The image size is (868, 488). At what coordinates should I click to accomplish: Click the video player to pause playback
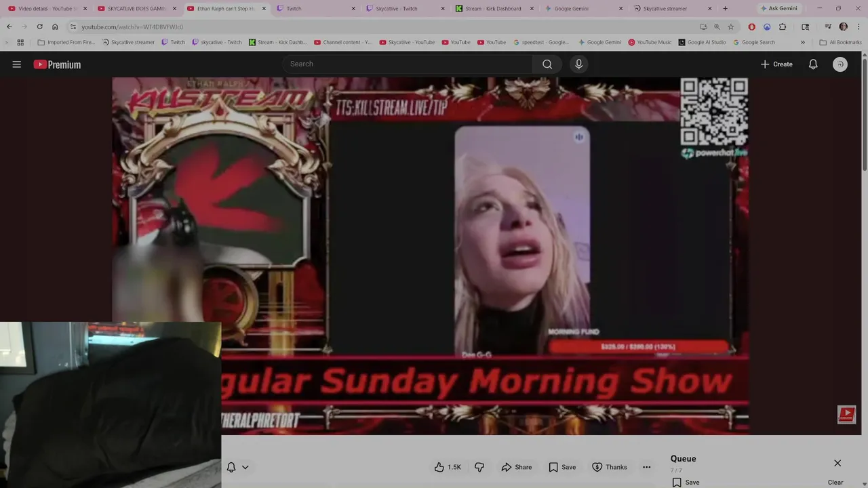(x=431, y=256)
